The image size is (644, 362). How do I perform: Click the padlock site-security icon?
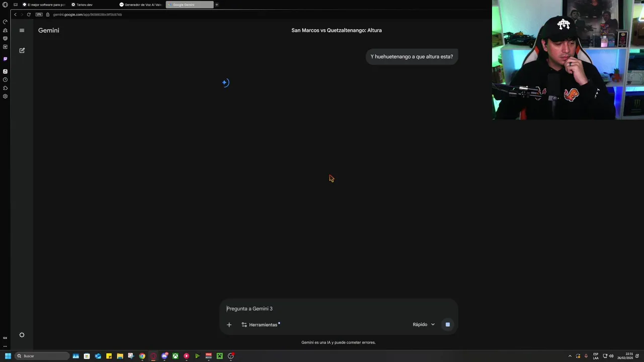pos(48,15)
